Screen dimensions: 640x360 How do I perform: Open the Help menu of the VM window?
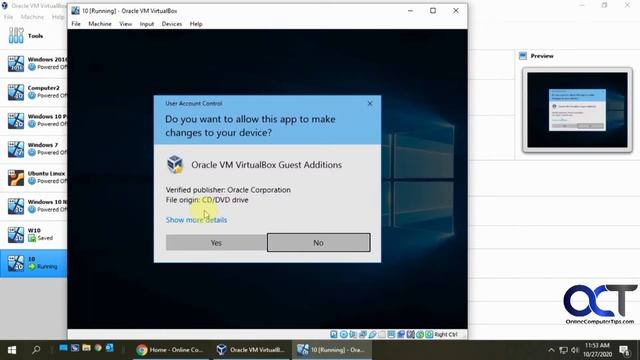click(196, 24)
